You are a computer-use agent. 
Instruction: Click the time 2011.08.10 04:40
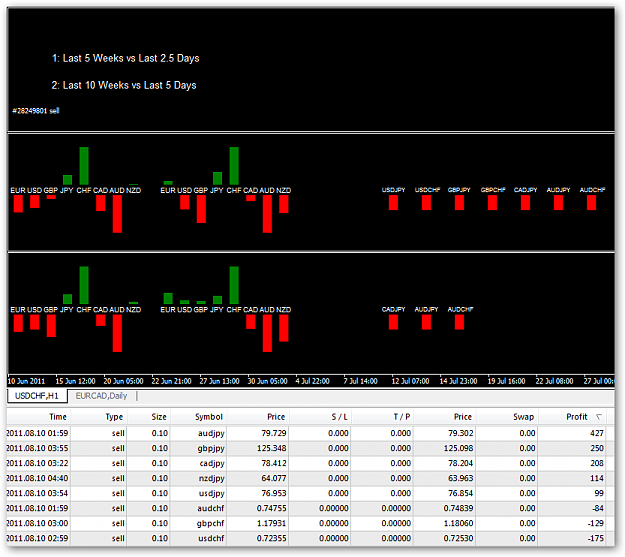click(x=37, y=478)
